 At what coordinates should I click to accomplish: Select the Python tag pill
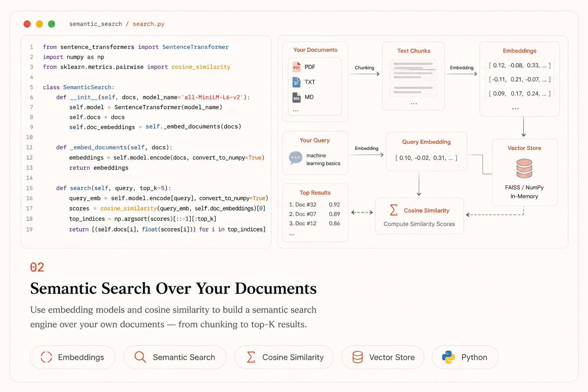(x=465, y=357)
